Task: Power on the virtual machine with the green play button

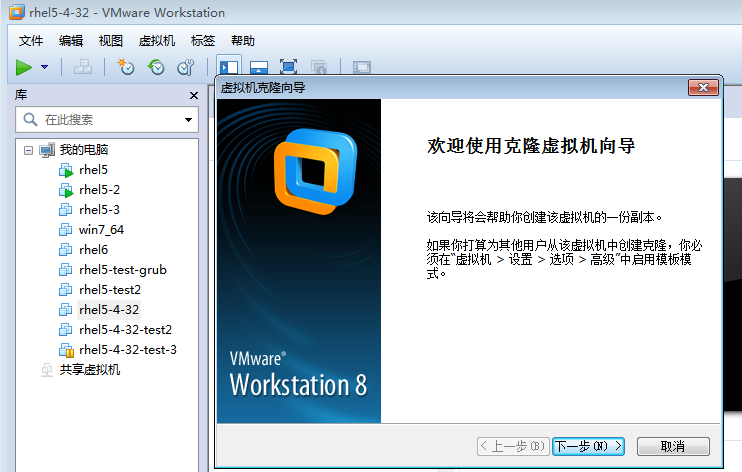Action: tap(23, 67)
